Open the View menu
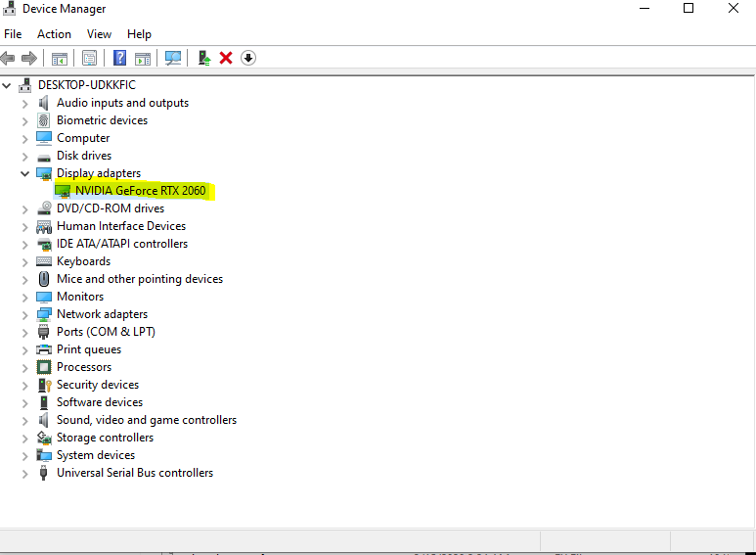The width and height of the screenshot is (756, 555). [x=99, y=34]
